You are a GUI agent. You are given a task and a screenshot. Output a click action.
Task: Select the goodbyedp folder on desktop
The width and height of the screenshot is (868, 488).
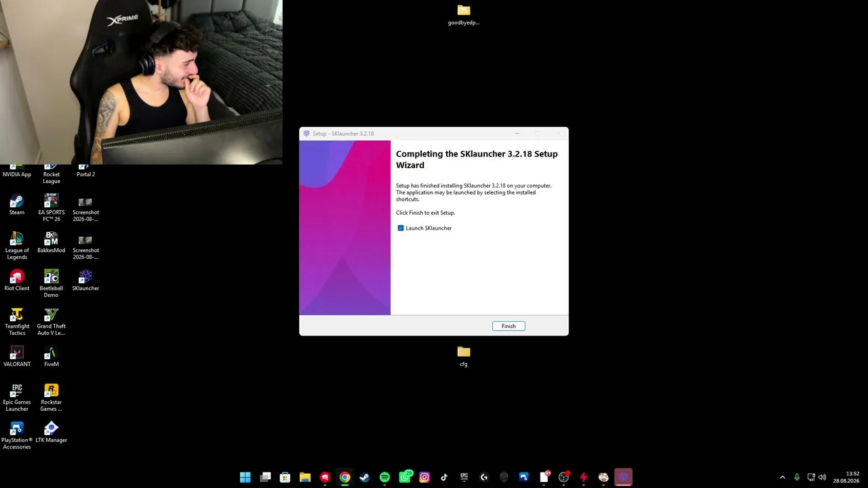(x=464, y=15)
